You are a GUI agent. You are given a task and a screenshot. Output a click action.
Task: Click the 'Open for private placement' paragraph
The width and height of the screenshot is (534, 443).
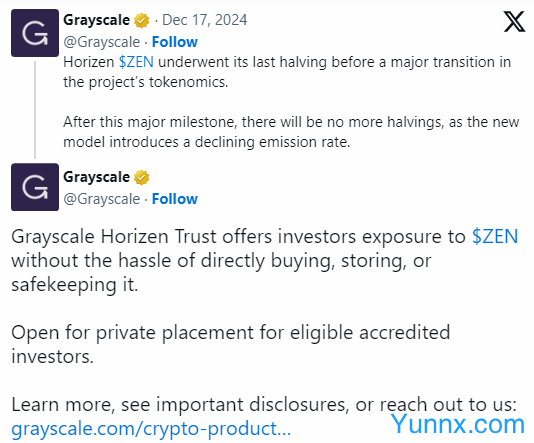[231, 344]
